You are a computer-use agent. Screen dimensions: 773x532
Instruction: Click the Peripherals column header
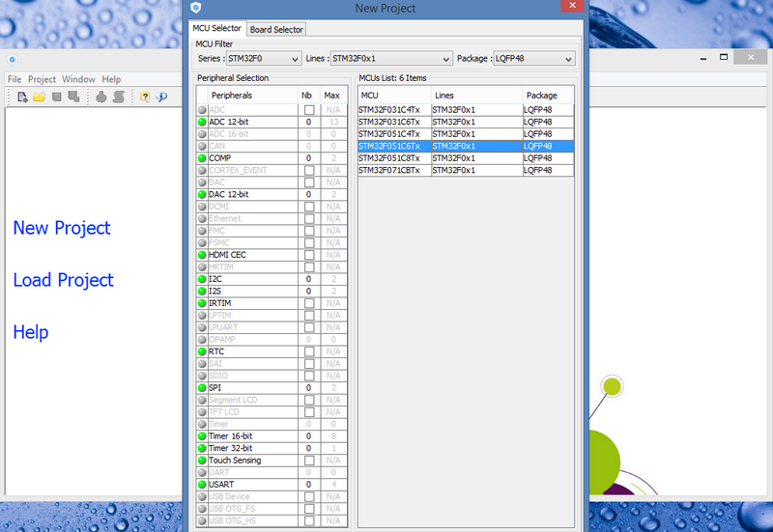[x=253, y=95]
